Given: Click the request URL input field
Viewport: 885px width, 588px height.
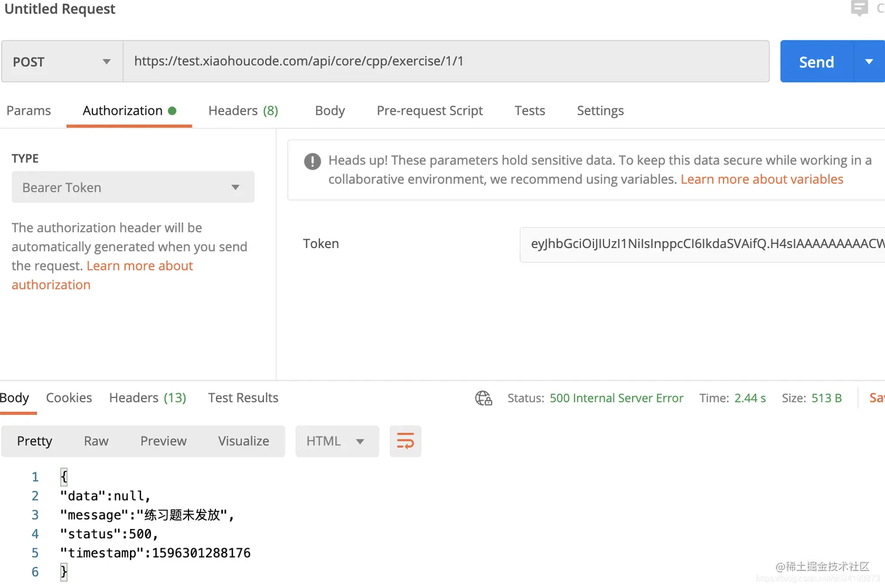Looking at the screenshot, I should (446, 61).
